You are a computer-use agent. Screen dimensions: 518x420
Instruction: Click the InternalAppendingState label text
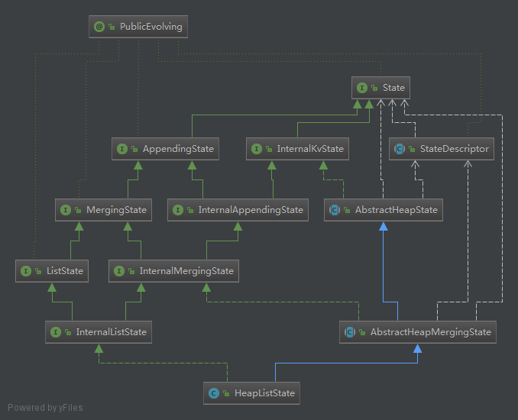coord(251,210)
